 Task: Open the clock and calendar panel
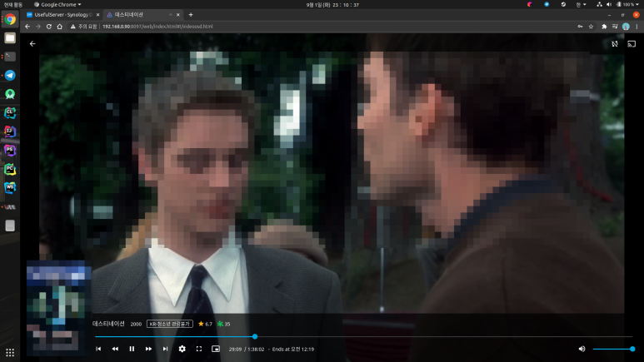pyautogui.click(x=332, y=4)
